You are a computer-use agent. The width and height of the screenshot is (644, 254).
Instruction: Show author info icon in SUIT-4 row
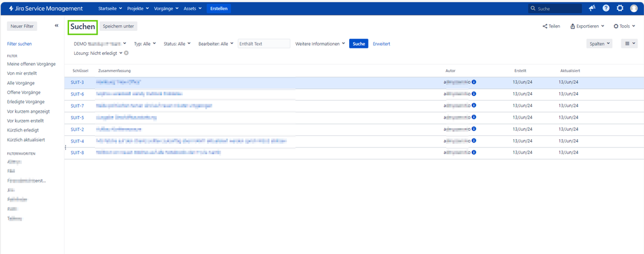point(474,141)
